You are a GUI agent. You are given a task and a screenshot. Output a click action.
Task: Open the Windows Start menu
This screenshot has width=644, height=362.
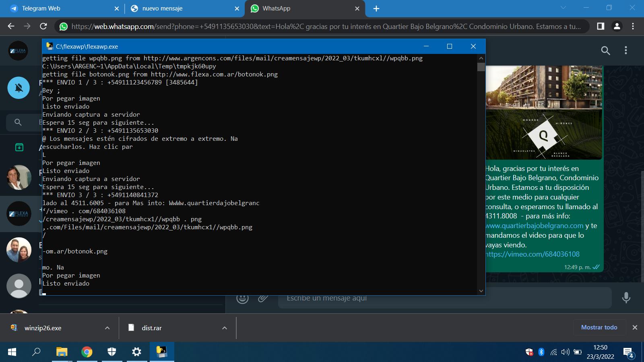12,352
